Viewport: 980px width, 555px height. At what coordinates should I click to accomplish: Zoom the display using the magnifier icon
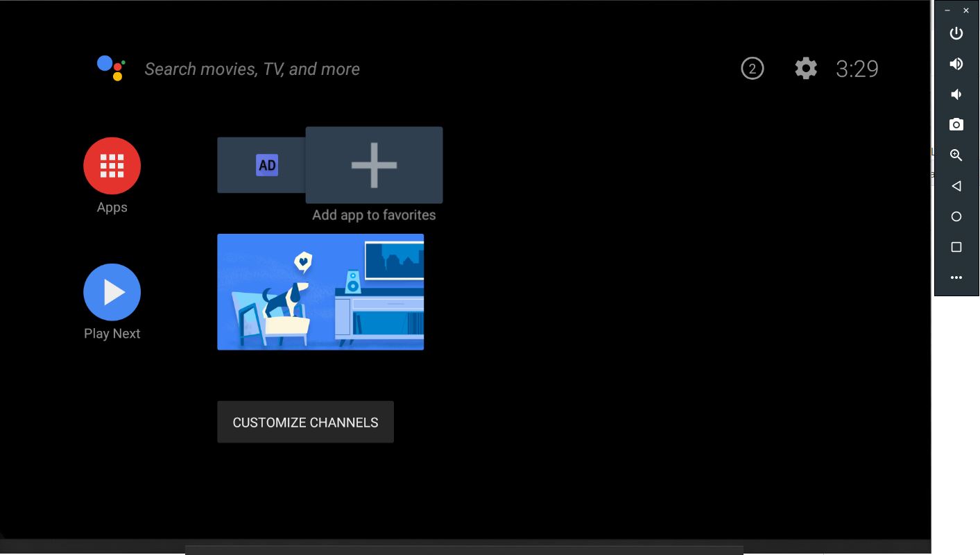pos(956,155)
